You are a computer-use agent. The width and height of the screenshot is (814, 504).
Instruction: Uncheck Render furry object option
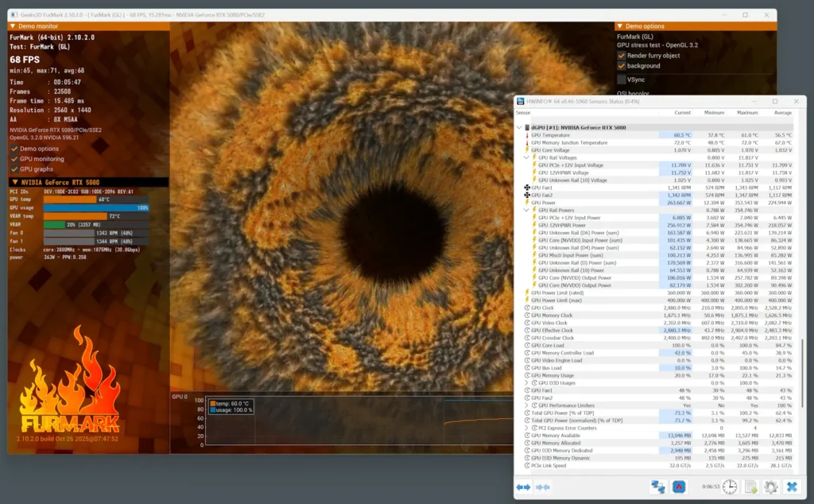(x=622, y=56)
